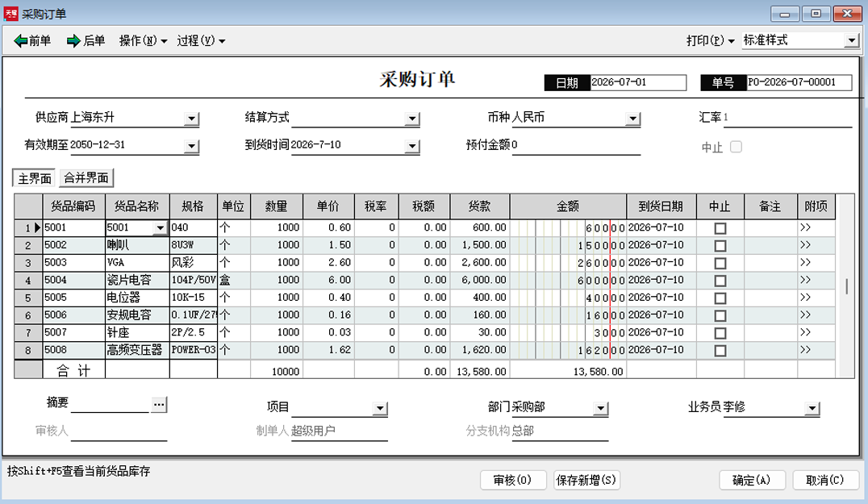Open the 附项 arrows for row 5007
The width and height of the screenshot is (868, 504).
click(805, 332)
